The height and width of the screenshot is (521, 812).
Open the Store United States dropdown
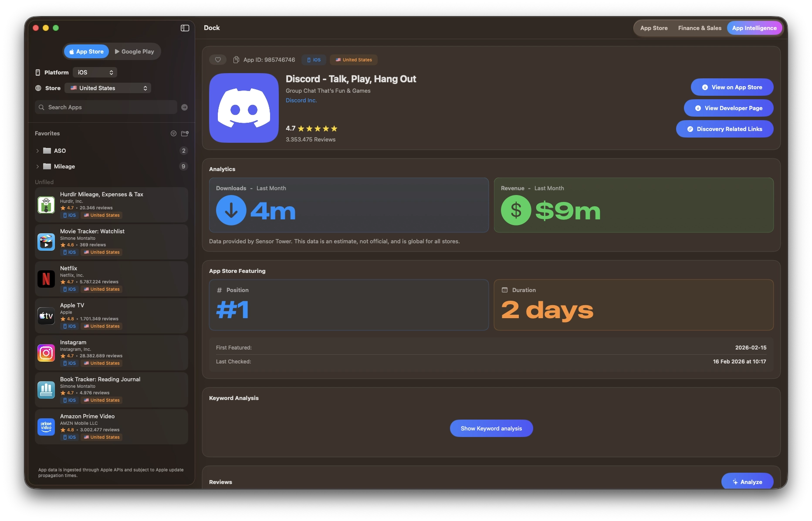pos(108,88)
